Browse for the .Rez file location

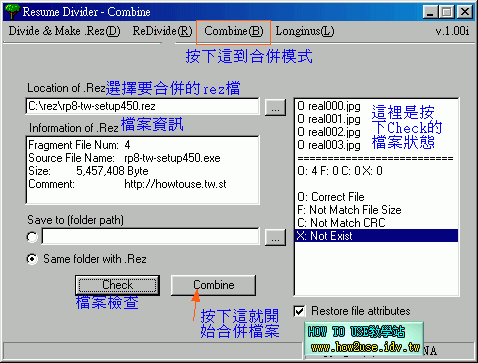coord(275,108)
